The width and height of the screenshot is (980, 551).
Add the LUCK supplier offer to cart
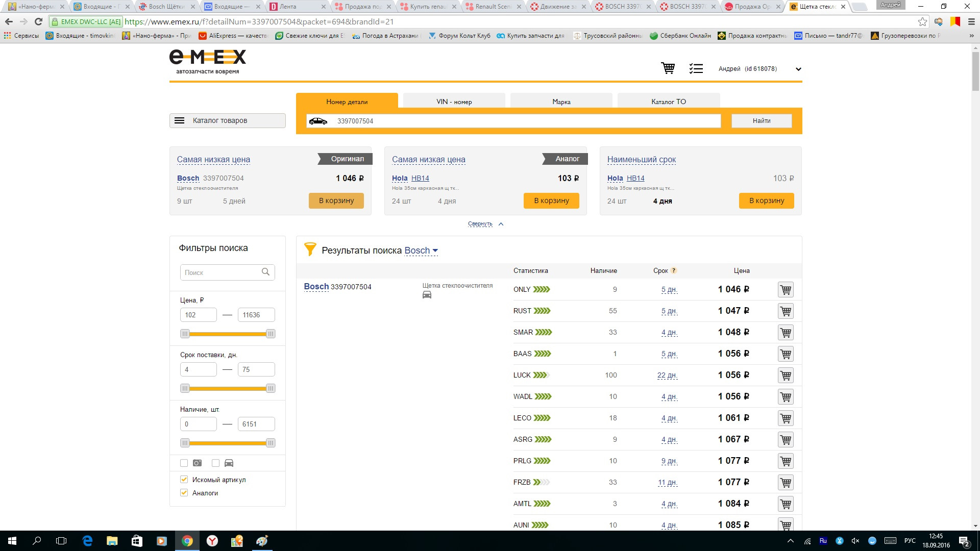pyautogui.click(x=786, y=375)
